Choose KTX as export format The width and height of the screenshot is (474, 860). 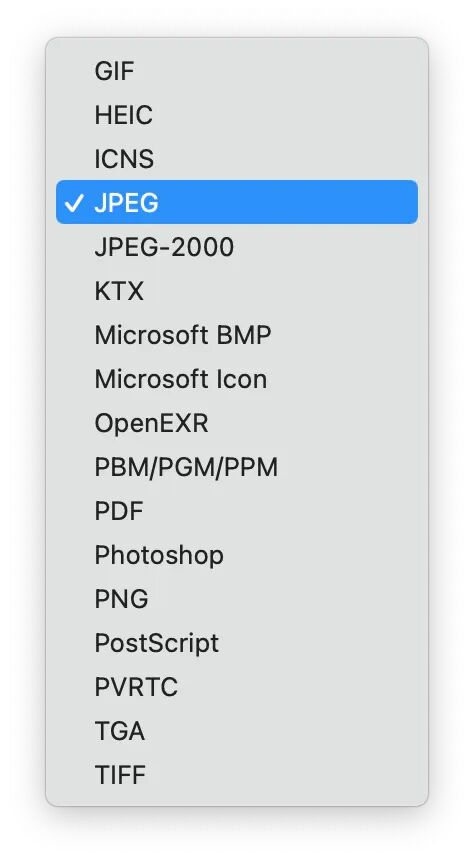(237, 291)
